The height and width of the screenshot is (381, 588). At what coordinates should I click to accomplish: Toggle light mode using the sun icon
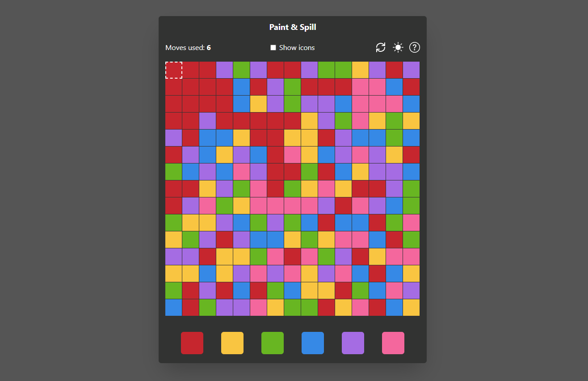pos(398,47)
